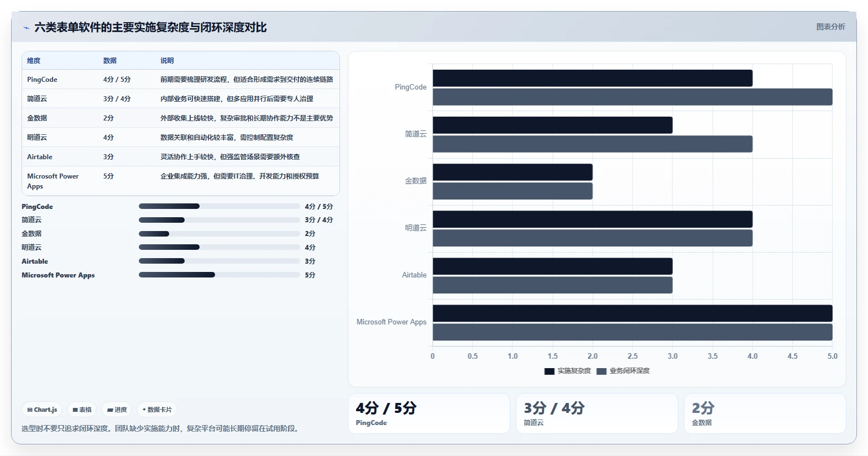Click the dark 实施复杂度 bar for 简道云

[x=553, y=125]
